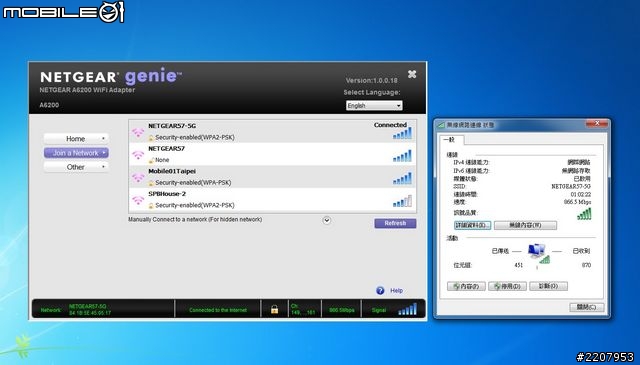Click the 866.5 Mbps speed value in status dialog
Screen dimensions: 640x365
pyautogui.click(x=577, y=202)
